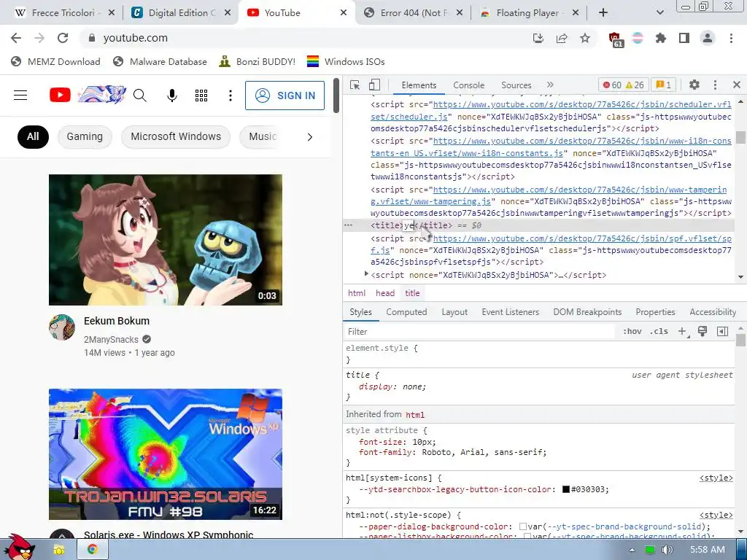Expand the collapsed script nonce node

coord(366,274)
